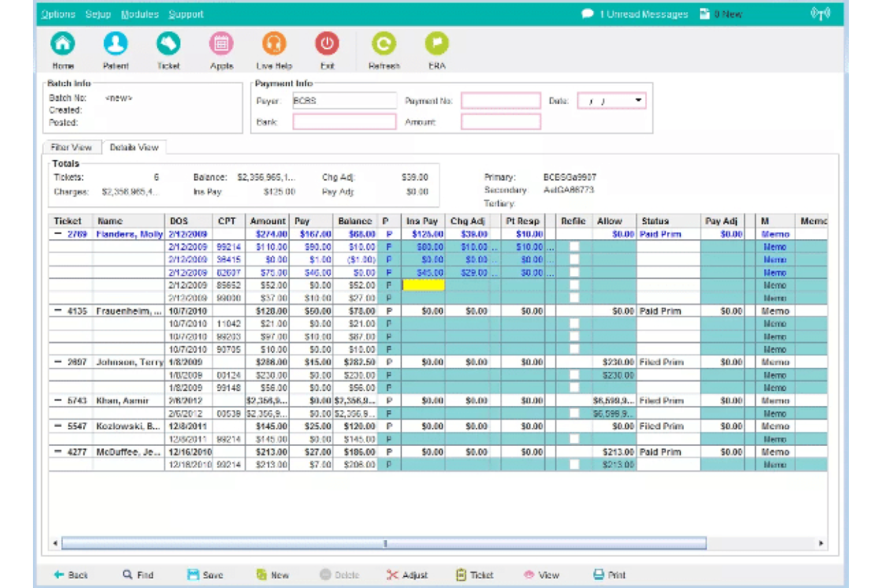Click the Amount input field
Image resolution: width=882 pixels, height=588 pixels.
(501, 122)
